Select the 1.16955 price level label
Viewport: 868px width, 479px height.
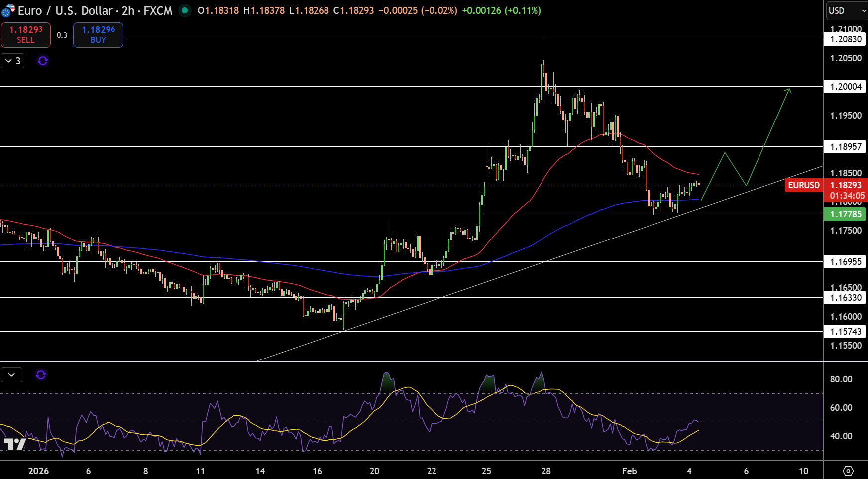845,261
